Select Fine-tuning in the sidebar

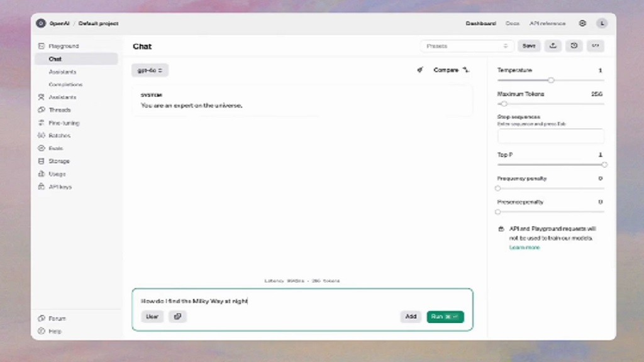click(63, 123)
